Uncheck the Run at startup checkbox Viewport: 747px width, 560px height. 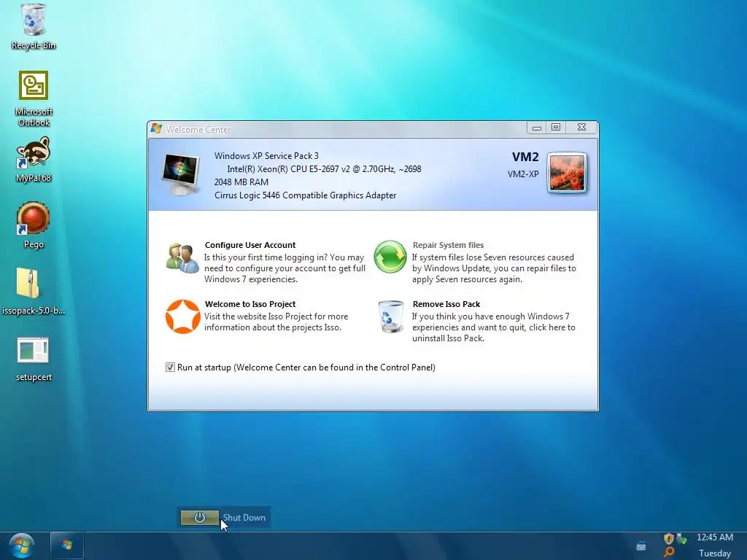click(170, 367)
